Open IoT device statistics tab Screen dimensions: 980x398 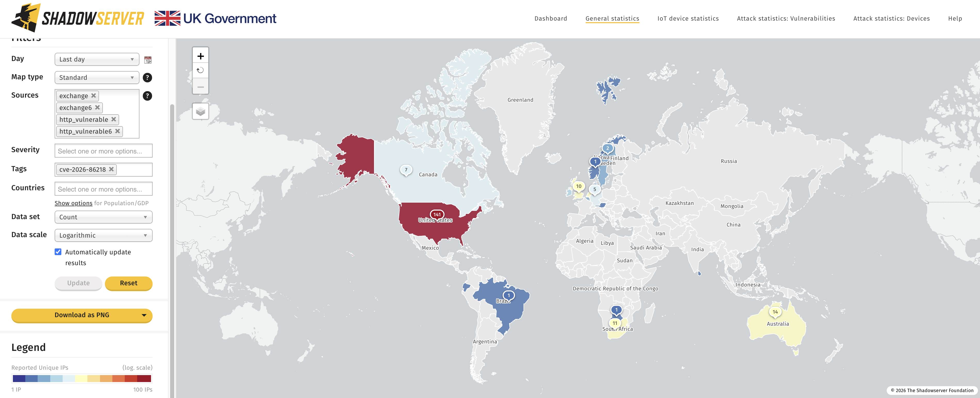[x=688, y=18]
